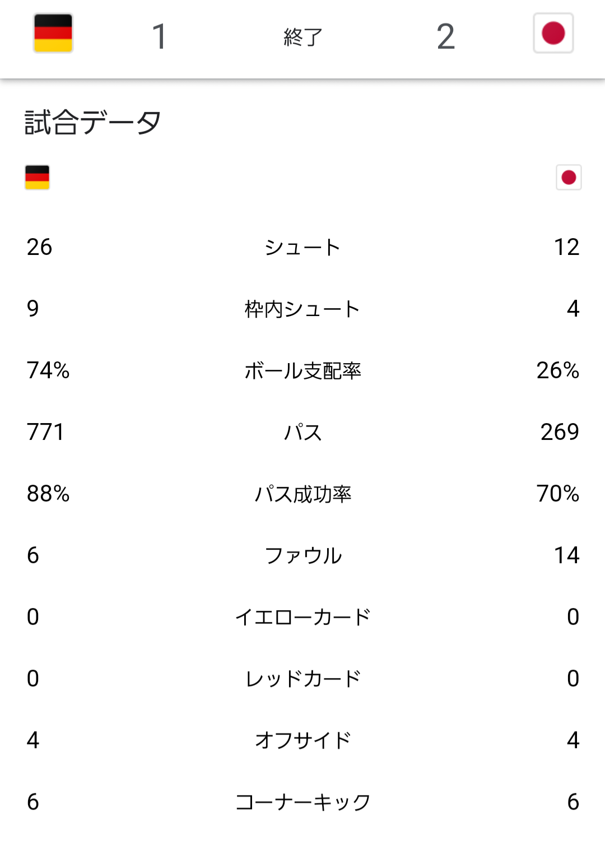Tap the レッドカード stat label
Image resolution: width=605 pixels, height=868 pixels.
302,679
